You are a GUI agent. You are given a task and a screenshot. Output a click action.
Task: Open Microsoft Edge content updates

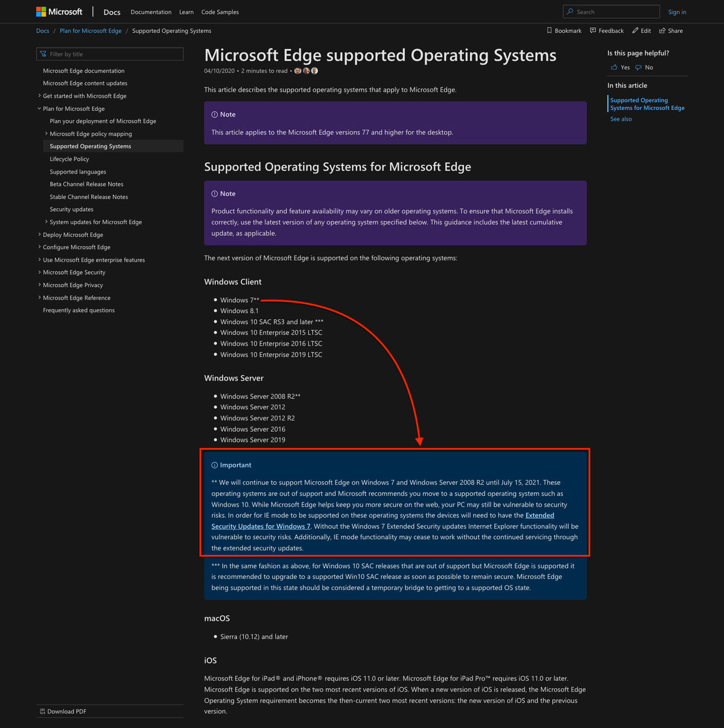(x=85, y=83)
